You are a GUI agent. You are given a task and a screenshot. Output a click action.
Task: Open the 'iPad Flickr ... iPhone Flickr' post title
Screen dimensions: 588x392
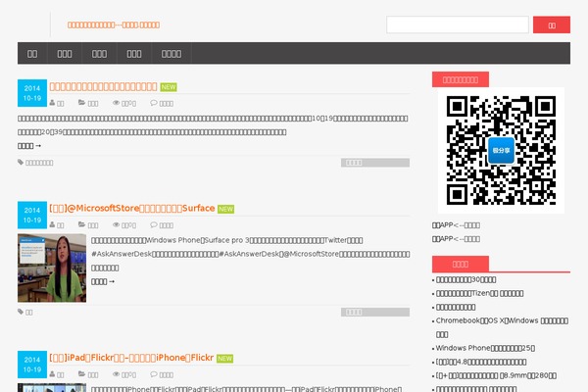pyautogui.click(x=131, y=358)
